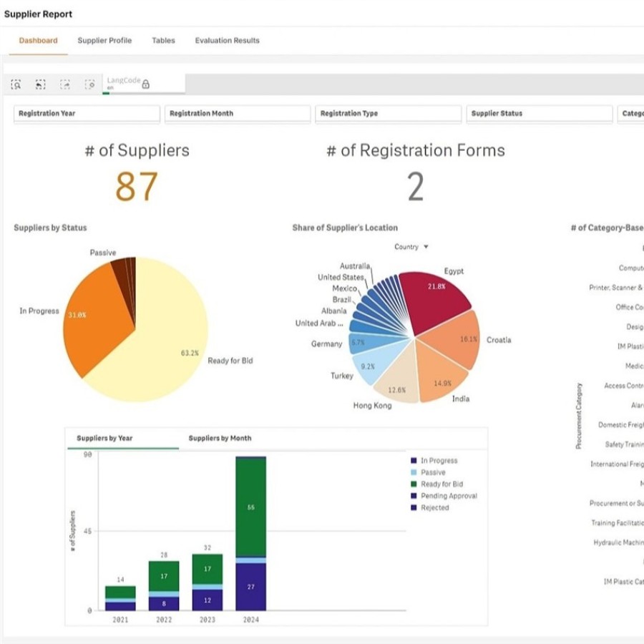Open the Registration Year filter
The height and width of the screenshot is (644, 644).
[x=87, y=113]
